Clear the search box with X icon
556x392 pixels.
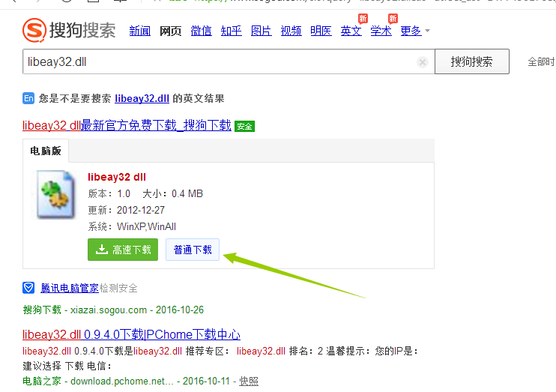coord(423,62)
